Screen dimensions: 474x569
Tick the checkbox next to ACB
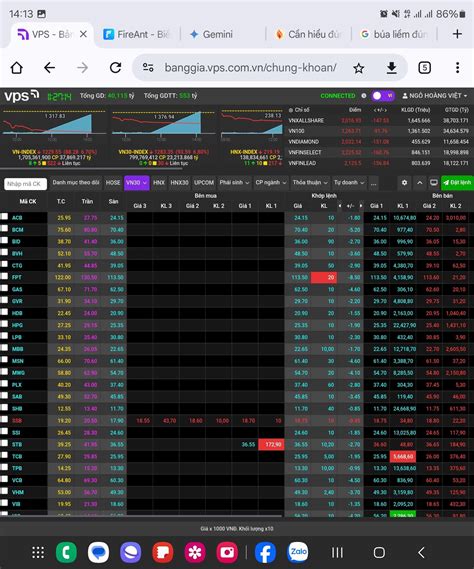(4, 217)
